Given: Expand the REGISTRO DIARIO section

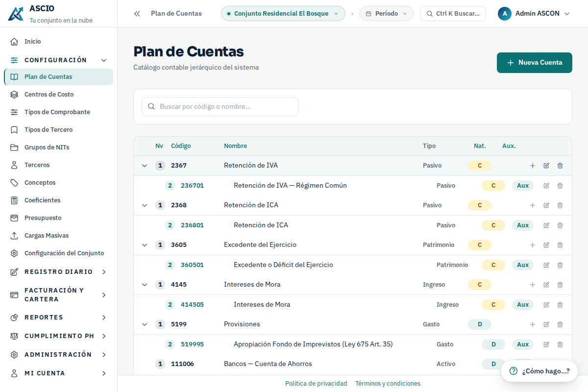Looking at the screenshot, I should coord(59,272).
